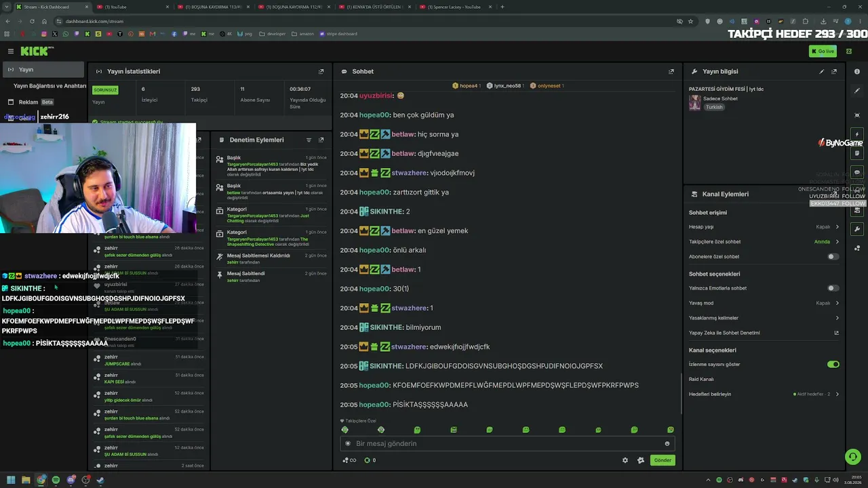Image resolution: width=868 pixels, height=488 pixels.
Task: Toggle Abonelere özel sohbet switch
Action: coord(833,257)
